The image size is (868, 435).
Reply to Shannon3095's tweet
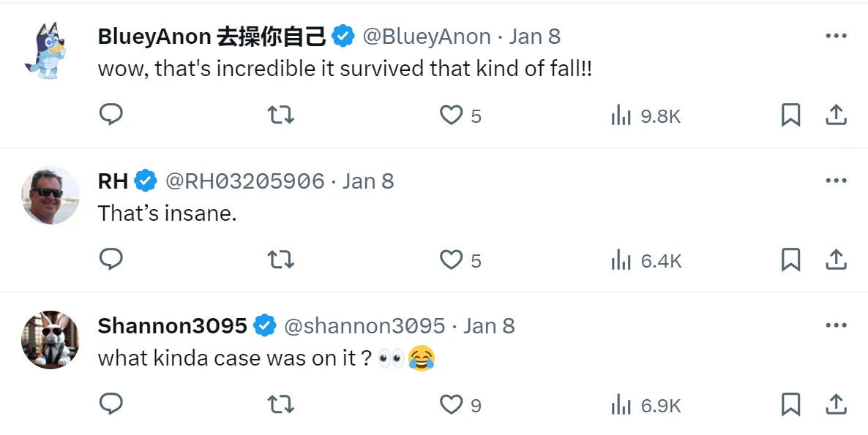(x=111, y=404)
